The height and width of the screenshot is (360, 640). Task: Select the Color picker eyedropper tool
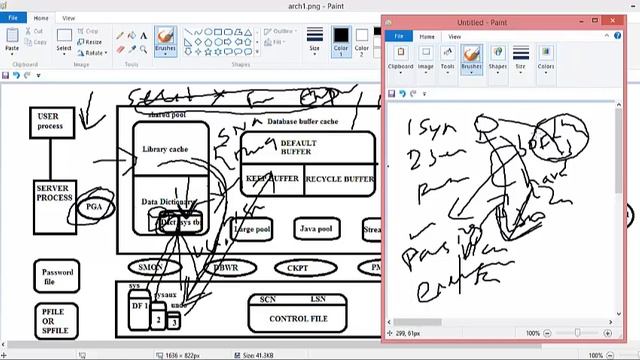pos(132,49)
